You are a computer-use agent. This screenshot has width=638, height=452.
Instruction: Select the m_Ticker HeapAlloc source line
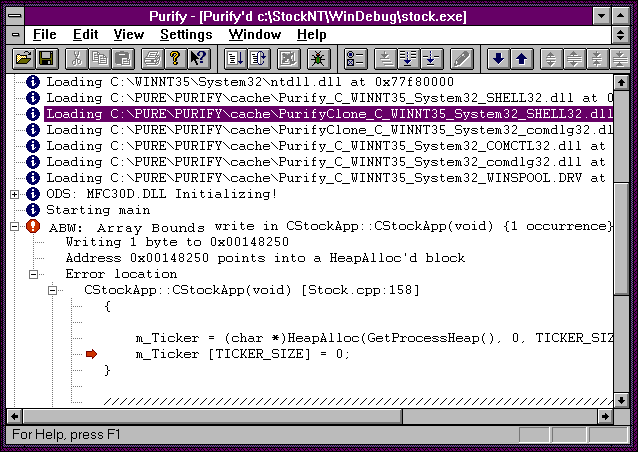coord(374,338)
